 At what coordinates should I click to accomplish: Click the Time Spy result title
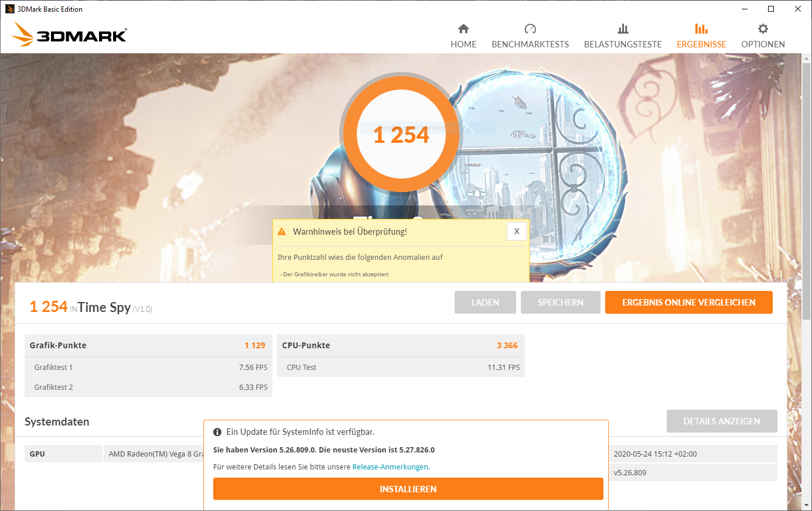click(104, 307)
